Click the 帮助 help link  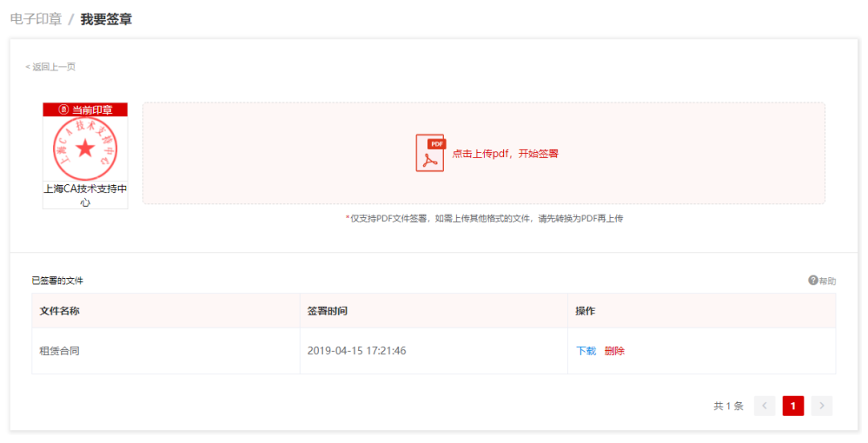(827, 281)
